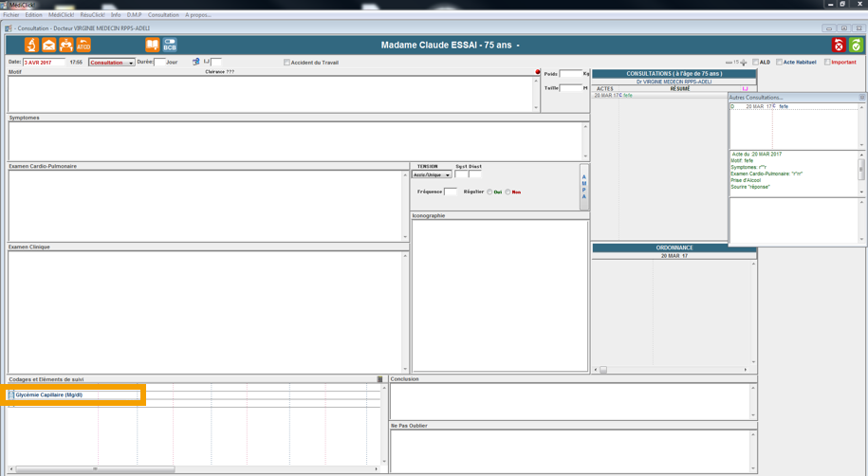Image resolution: width=868 pixels, height=476 pixels.
Task: Click the microscope icon in the toolbar
Action: coord(31,45)
